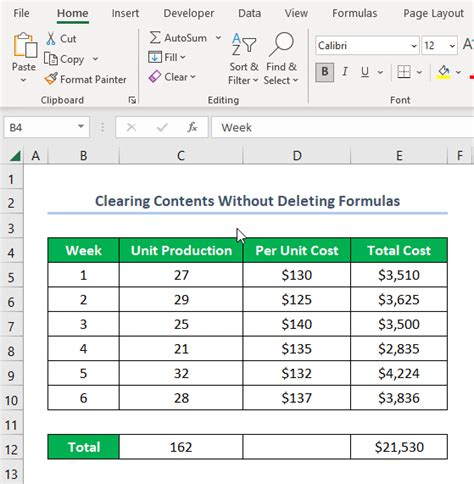Screen dimensions: 474x484
Task: Open the File tab
Action: [21, 13]
